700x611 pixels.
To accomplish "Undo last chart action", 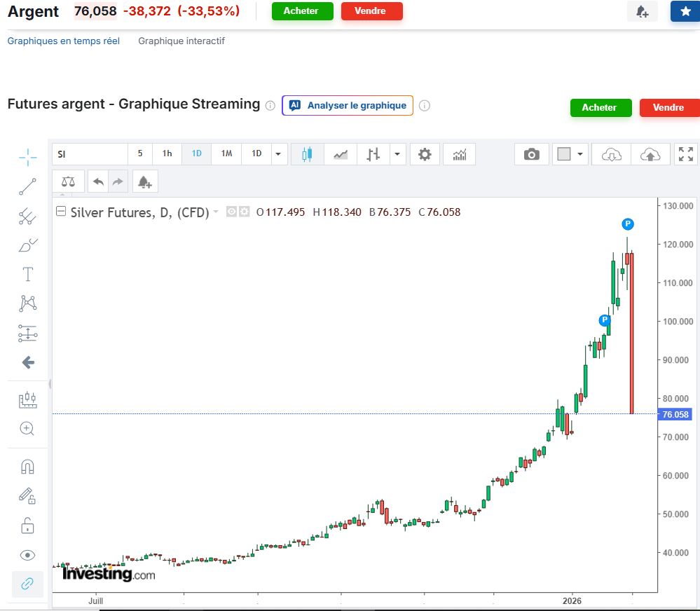I will tap(98, 181).
